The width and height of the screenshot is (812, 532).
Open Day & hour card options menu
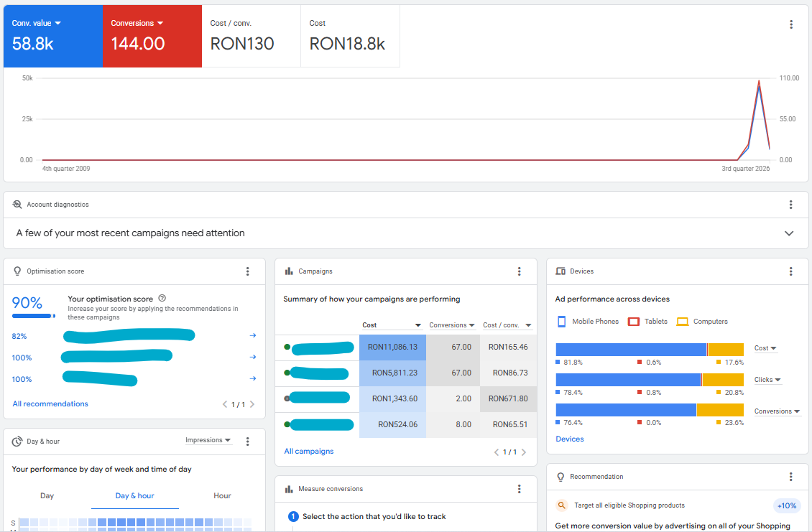pyautogui.click(x=247, y=441)
